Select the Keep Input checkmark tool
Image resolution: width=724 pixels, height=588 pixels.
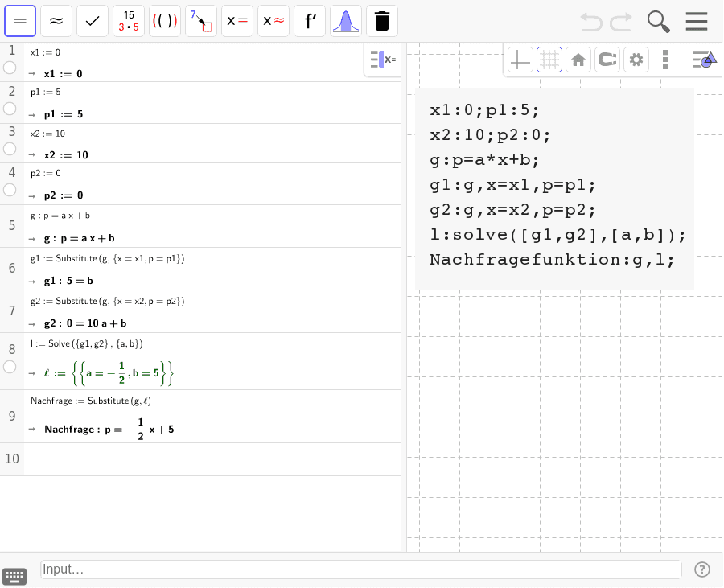(x=93, y=21)
